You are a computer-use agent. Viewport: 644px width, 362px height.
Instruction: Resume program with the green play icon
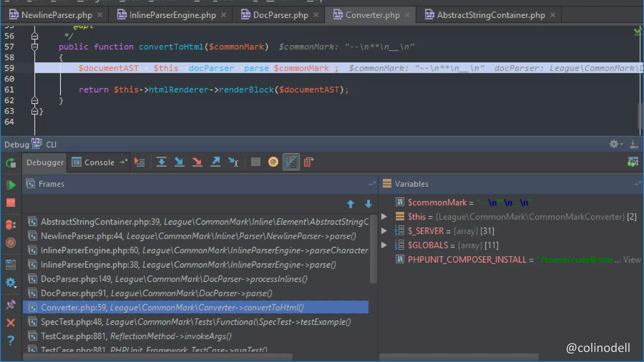pos(11,185)
